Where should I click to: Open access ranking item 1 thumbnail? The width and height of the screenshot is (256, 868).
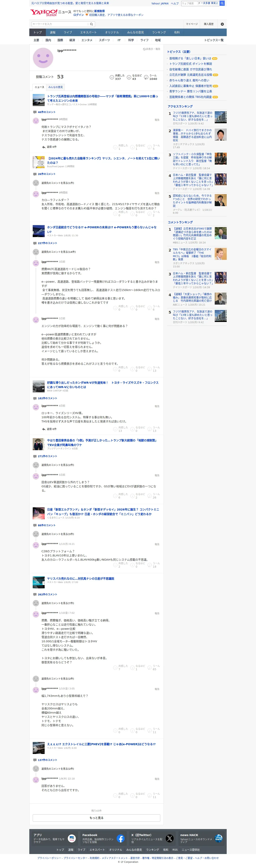[221, 117]
